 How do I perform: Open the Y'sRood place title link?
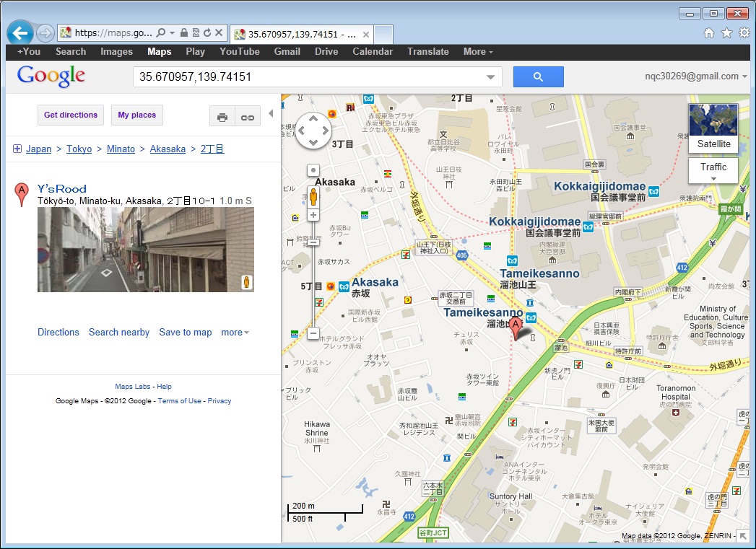pos(61,189)
